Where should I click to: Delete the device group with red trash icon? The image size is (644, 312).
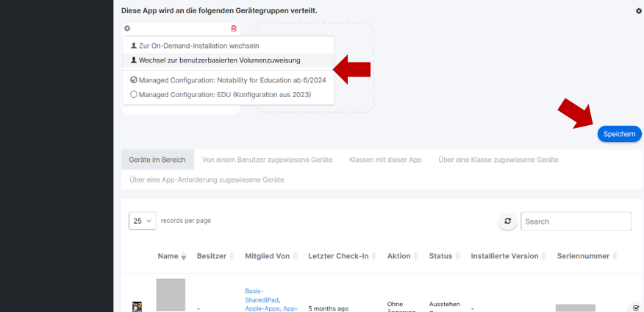234,29
